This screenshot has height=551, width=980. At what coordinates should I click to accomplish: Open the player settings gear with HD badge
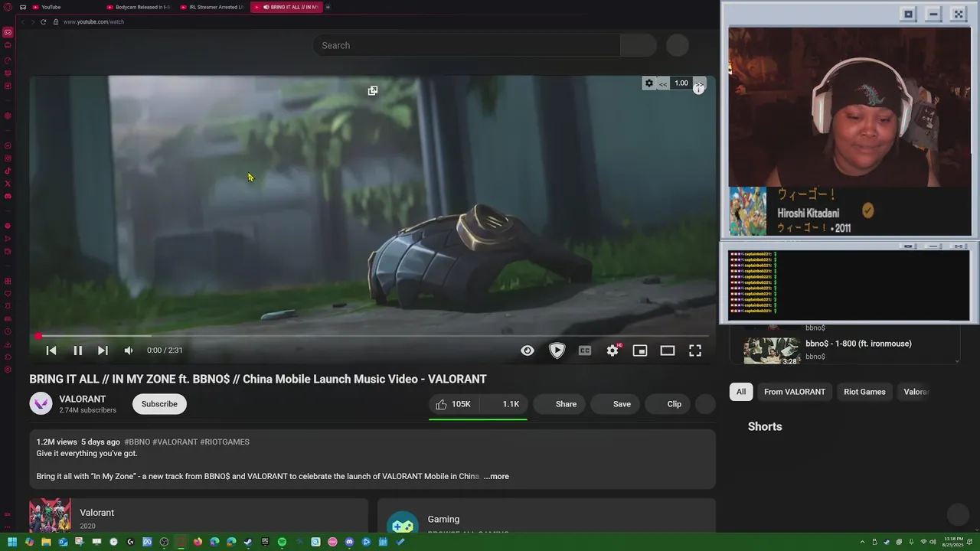tap(612, 350)
